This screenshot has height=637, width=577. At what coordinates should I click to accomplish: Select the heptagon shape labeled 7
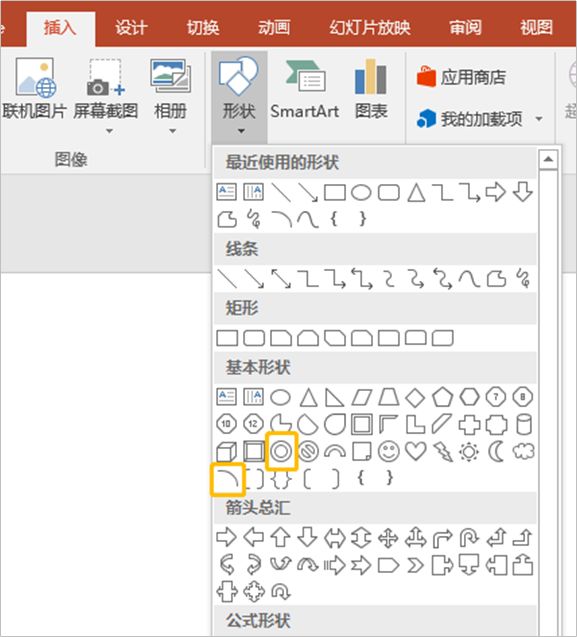tap(496, 396)
